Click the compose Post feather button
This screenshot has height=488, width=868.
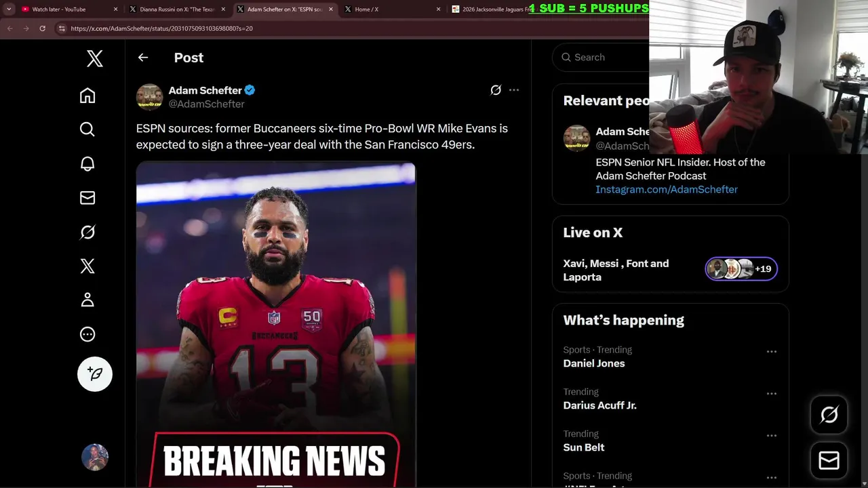coord(95,374)
